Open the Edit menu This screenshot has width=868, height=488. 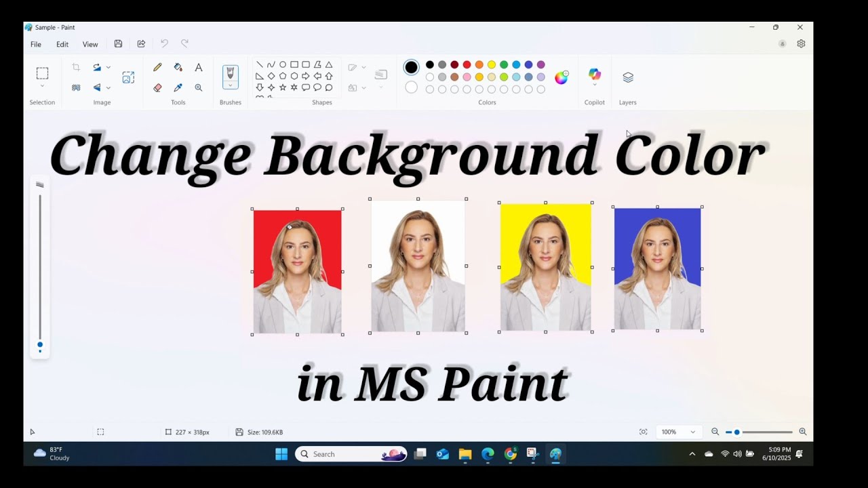coord(62,44)
